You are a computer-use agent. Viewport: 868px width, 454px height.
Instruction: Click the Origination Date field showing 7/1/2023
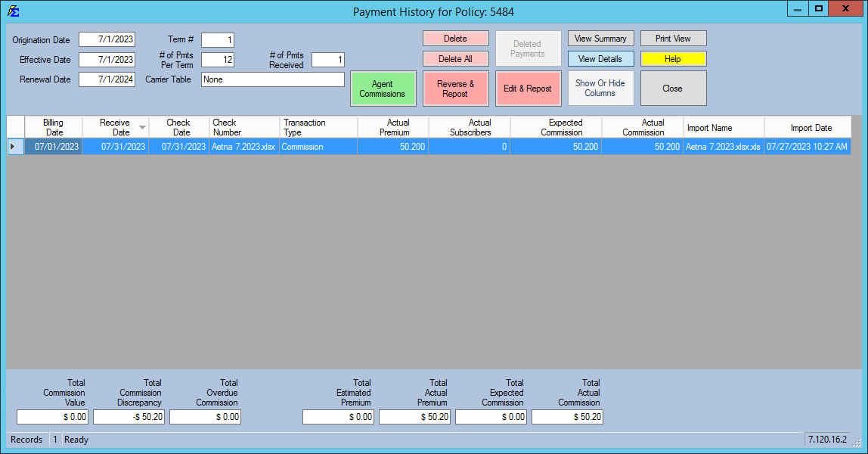(x=107, y=39)
